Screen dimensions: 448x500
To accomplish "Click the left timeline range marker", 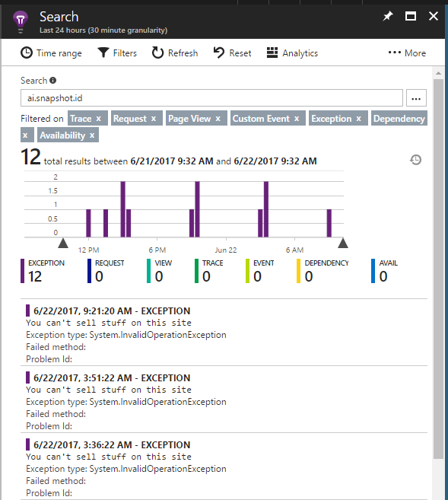I will click(63, 243).
